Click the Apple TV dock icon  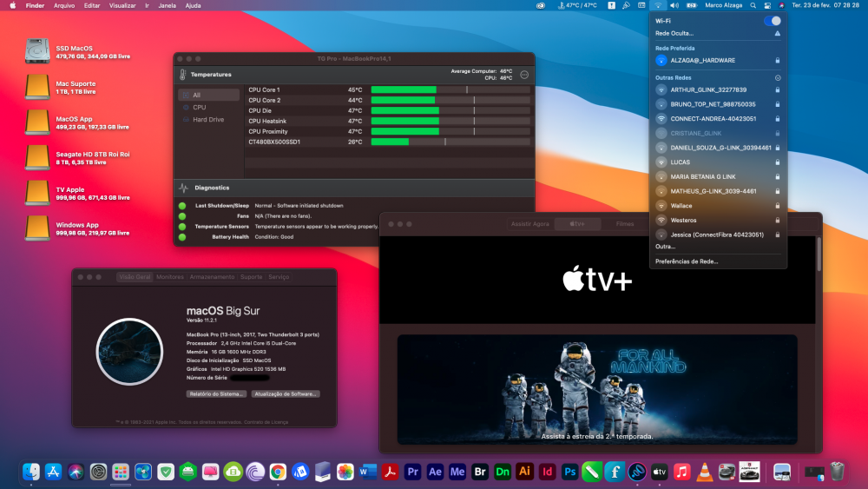[660, 472]
